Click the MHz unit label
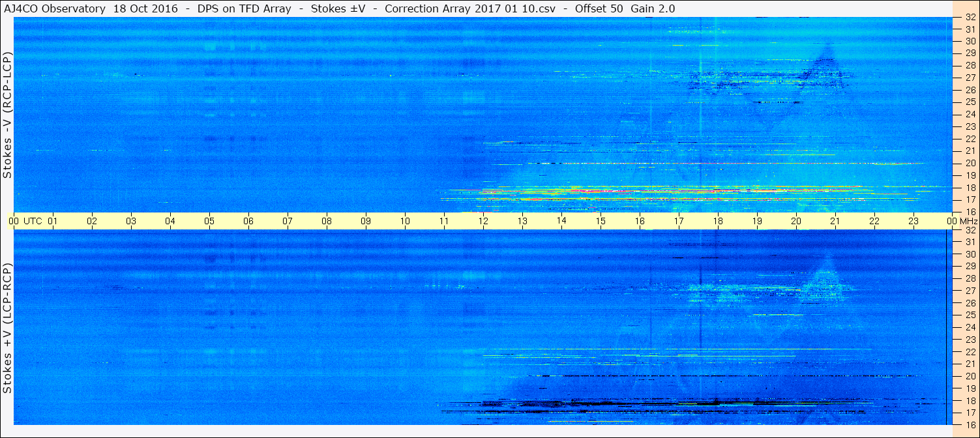Screen dimensions: 980x438 968,221
